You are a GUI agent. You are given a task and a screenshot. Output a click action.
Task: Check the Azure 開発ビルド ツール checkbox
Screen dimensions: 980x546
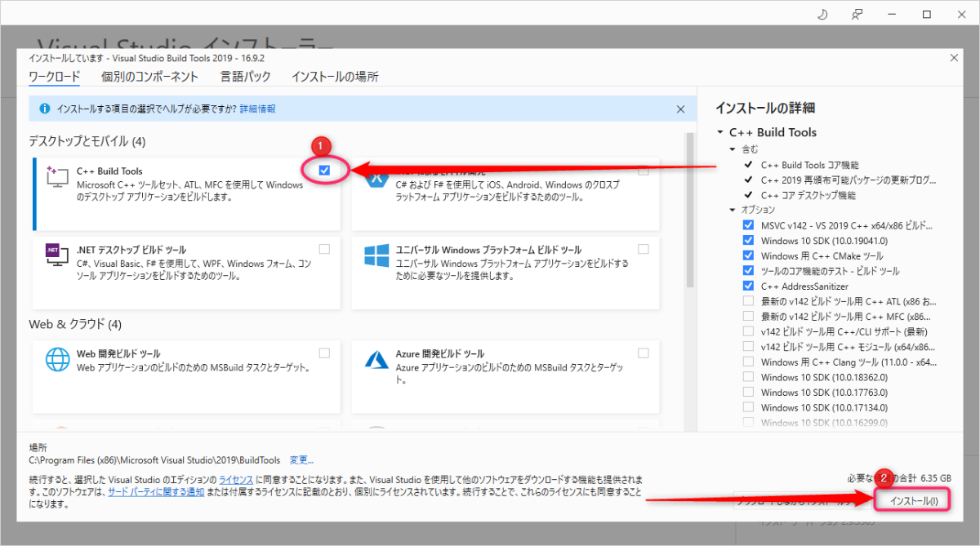[644, 353]
